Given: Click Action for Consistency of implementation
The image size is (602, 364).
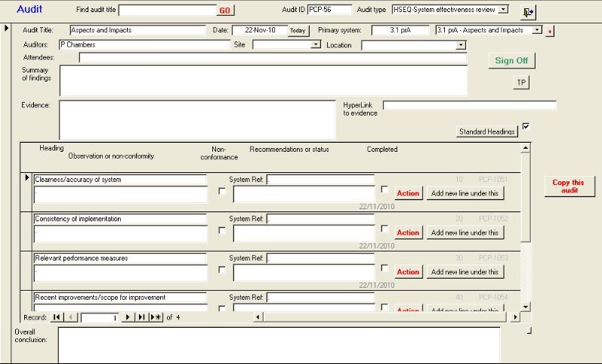Looking at the screenshot, I should 408,233.
